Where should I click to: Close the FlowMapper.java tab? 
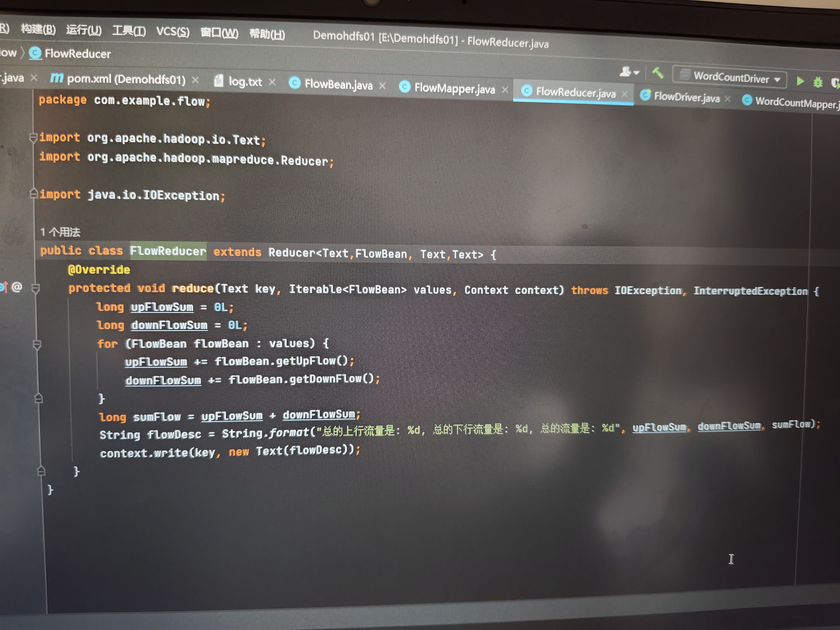coord(505,90)
